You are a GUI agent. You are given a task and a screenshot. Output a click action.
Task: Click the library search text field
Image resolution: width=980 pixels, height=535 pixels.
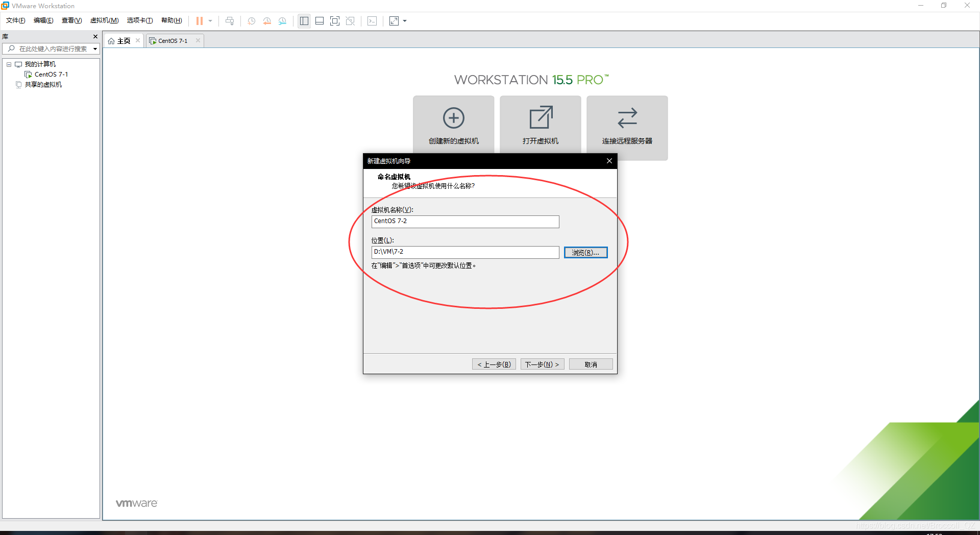(53, 49)
